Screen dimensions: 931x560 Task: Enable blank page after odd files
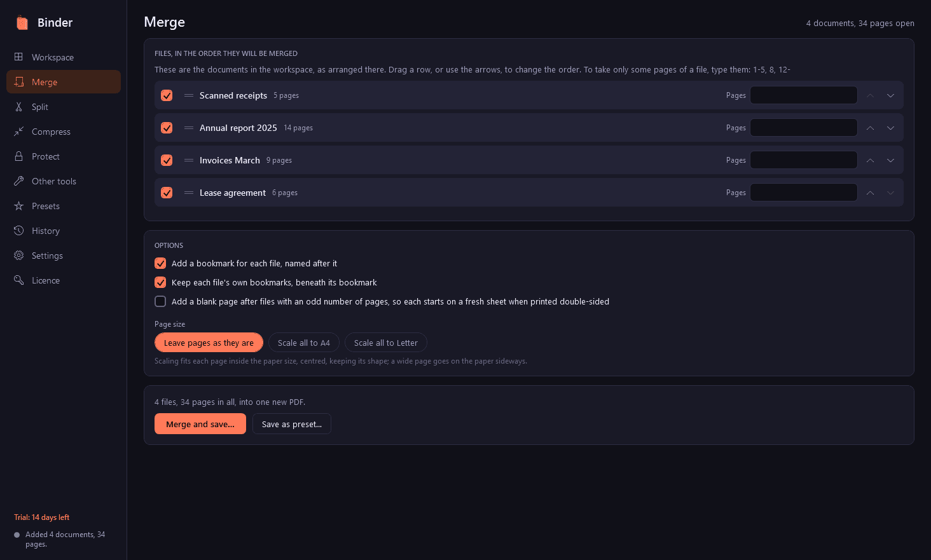tap(160, 301)
